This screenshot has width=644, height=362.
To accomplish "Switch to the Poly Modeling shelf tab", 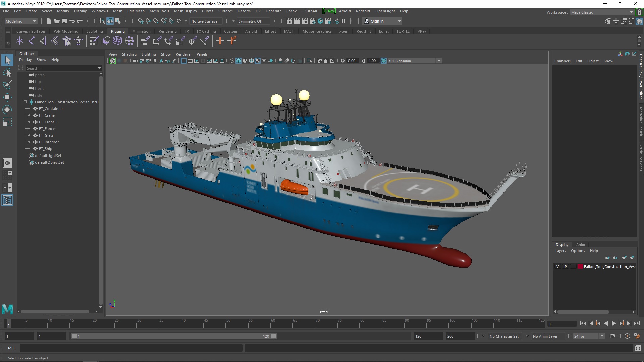I will 66,31.
